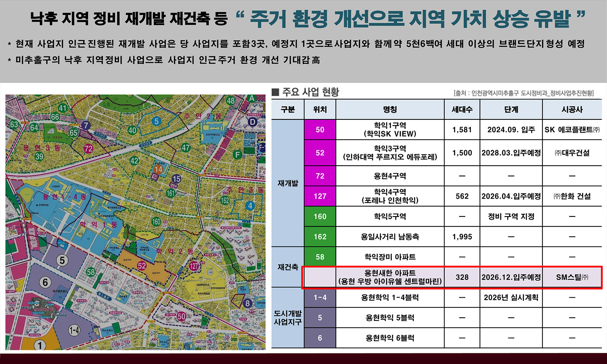
Task: Click the 세대수 column header
Action: [x=461, y=110]
